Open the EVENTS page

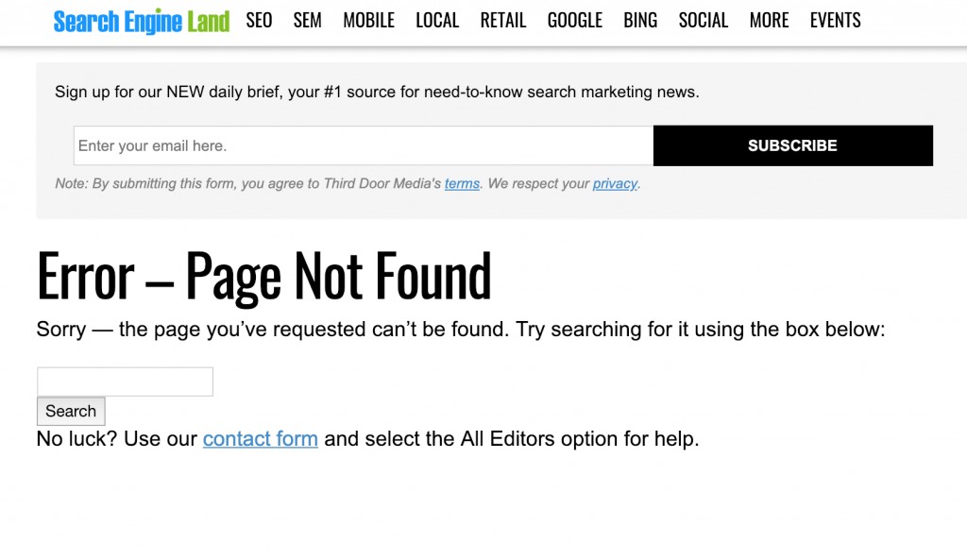[x=835, y=21]
